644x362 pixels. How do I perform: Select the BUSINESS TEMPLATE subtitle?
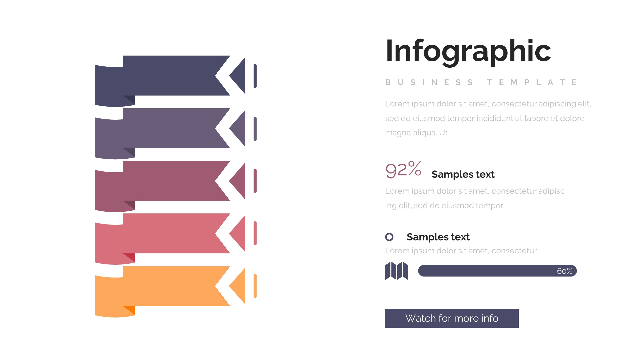[x=481, y=82]
